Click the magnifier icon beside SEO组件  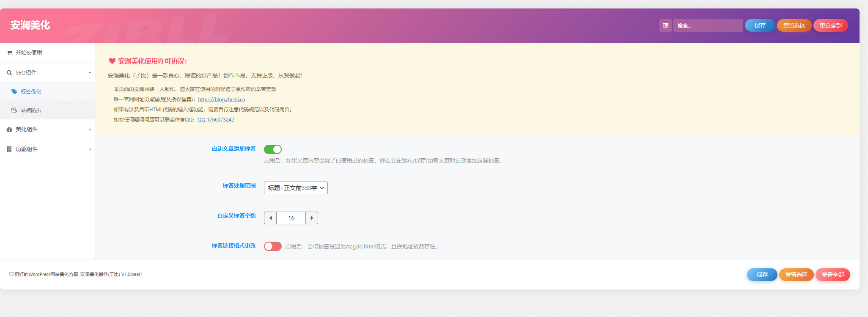click(9, 73)
